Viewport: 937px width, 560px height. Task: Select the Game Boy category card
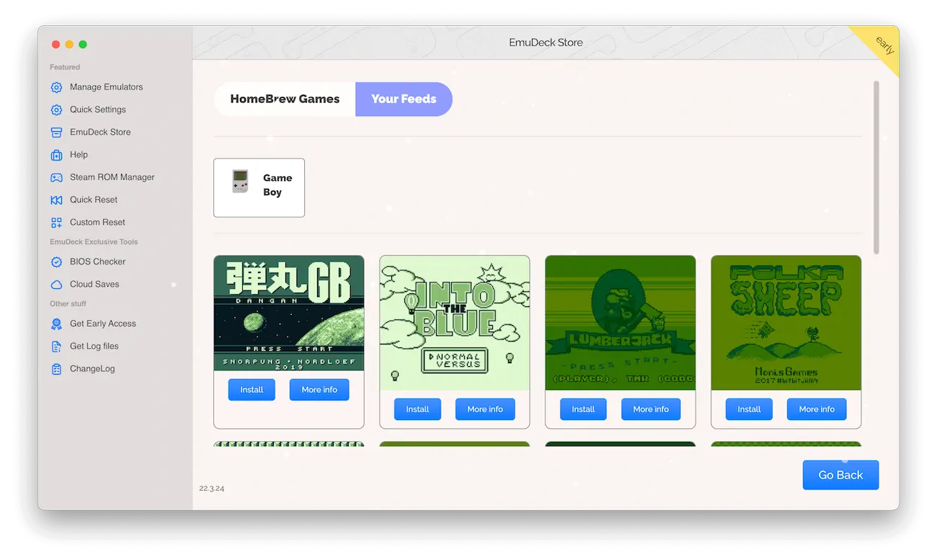[x=259, y=187]
